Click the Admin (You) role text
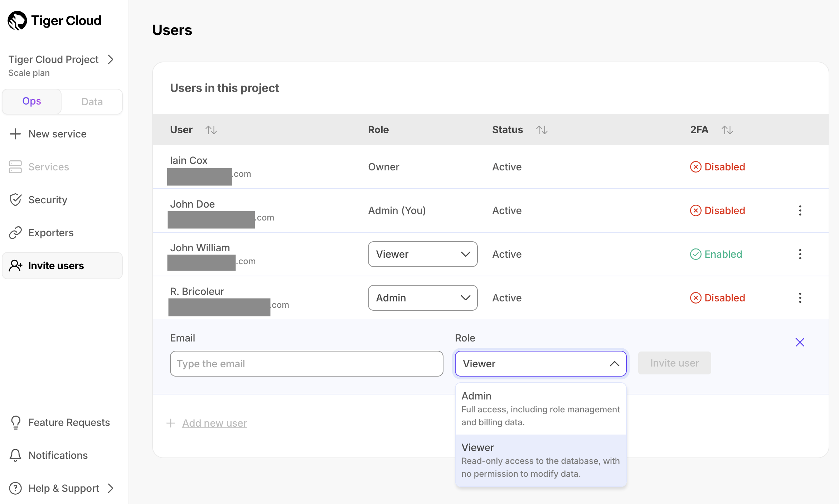Screen dimensions: 839x504 pyautogui.click(x=397, y=210)
